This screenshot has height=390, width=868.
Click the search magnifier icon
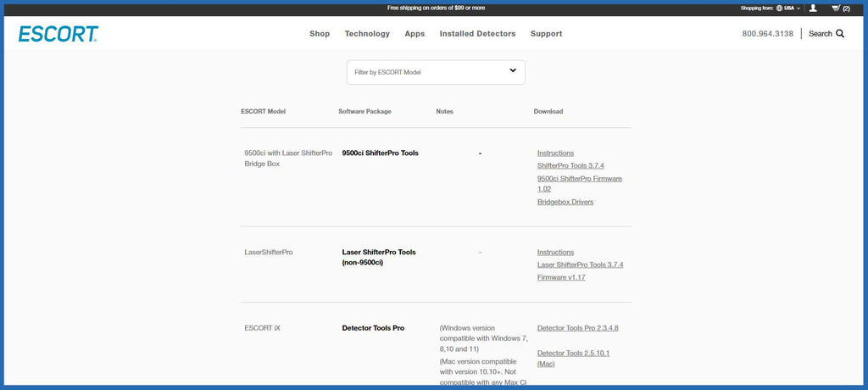tap(840, 34)
